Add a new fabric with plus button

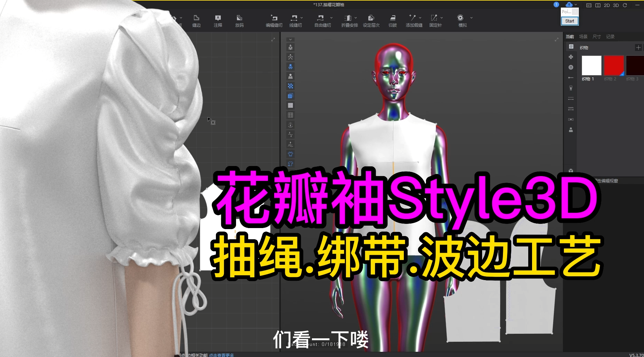click(x=638, y=47)
